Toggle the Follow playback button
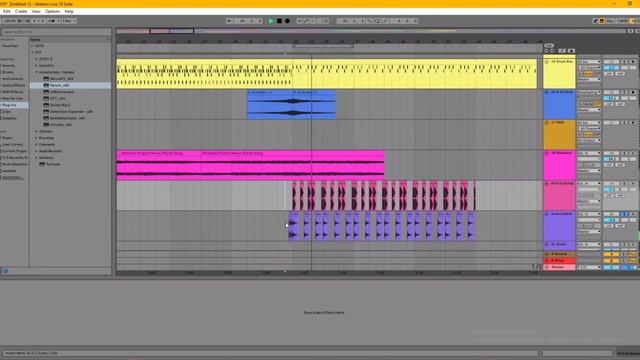Viewport: 640px width, 360px height. click(229, 21)
